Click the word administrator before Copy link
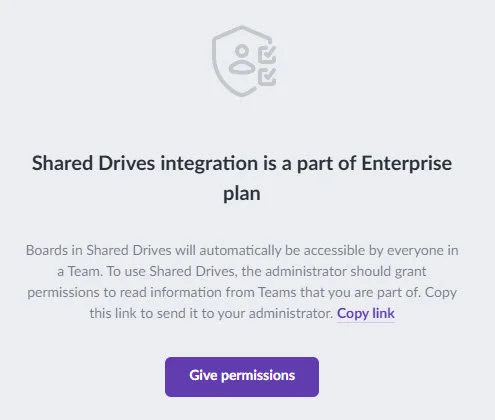The height and width of the screenshot is (420, 495). pyautogui.click(x=291, y=313)
